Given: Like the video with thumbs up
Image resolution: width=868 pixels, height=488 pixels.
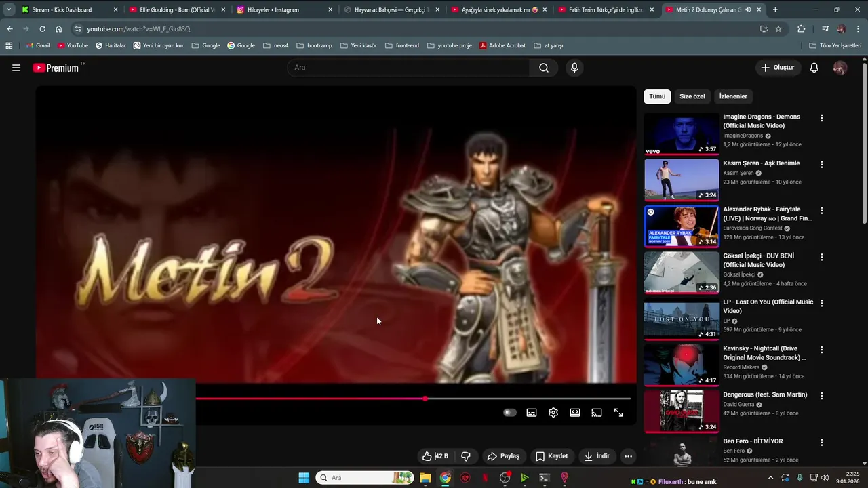Looking at the screenshot, I should [x=435, y=456].
